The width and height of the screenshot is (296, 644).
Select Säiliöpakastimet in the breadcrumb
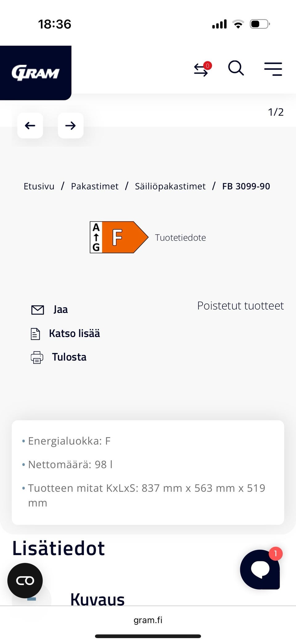pos(171,186)
